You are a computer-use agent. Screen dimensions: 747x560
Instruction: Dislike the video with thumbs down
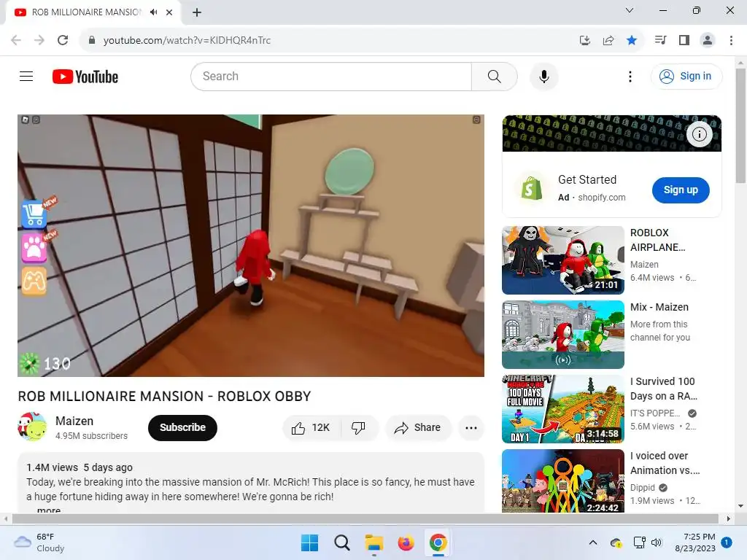pos(359,427)
